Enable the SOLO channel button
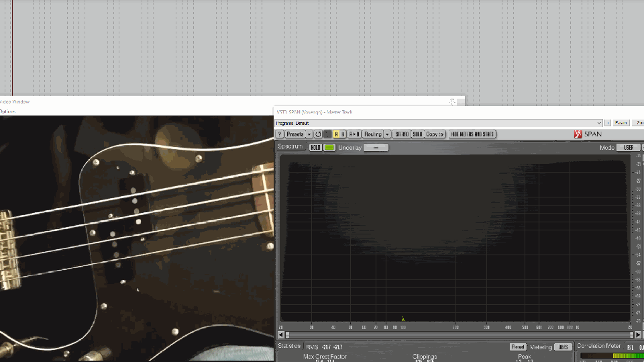This screenshot has width=644, height=362. tap(417, 134)
